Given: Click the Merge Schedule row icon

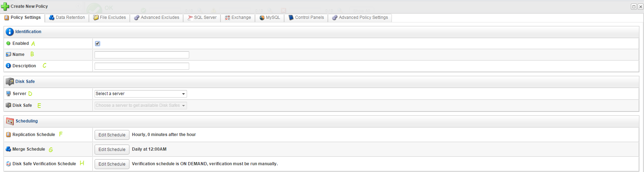Looking at the screenshot, I should click(9, 149).
